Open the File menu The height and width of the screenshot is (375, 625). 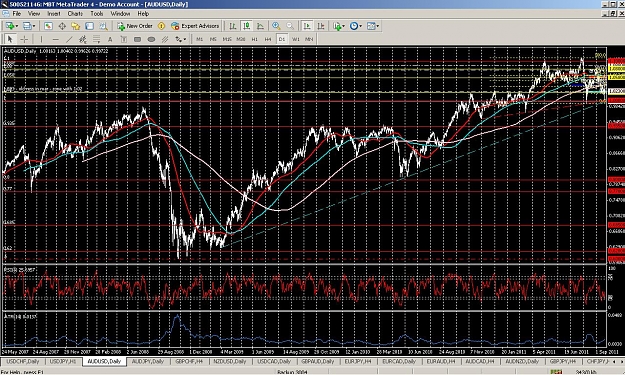[17, 14]
